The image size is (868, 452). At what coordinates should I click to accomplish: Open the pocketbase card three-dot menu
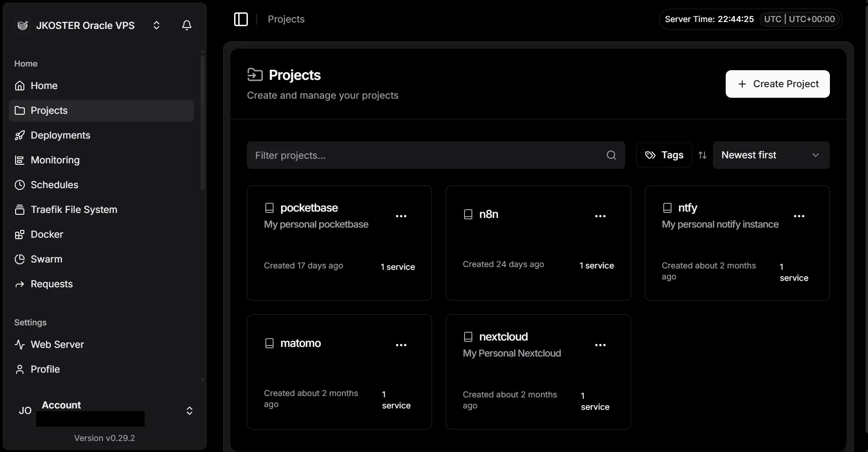click(401, 216)
